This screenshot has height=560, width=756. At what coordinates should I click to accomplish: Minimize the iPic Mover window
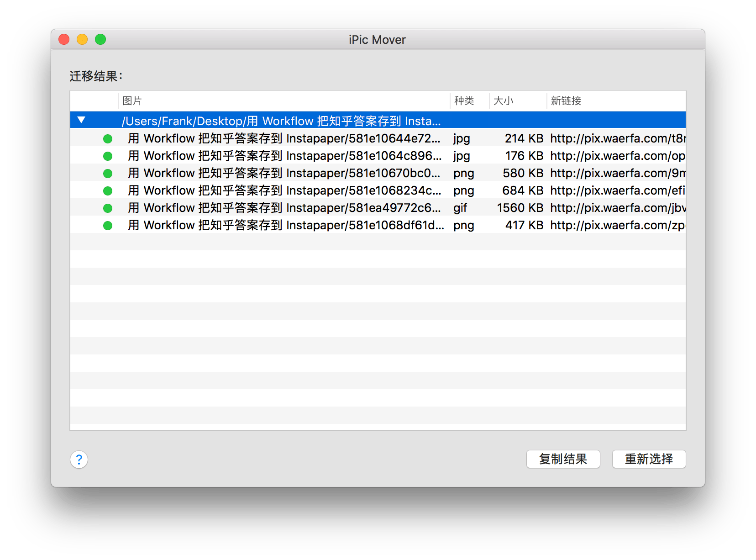tap(82, 39)
